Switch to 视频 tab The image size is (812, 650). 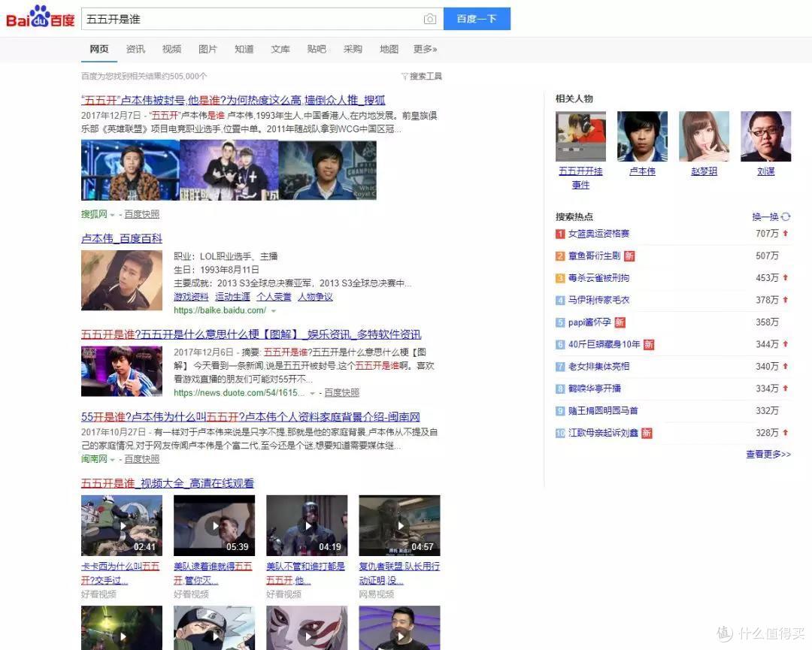point(171,49)
